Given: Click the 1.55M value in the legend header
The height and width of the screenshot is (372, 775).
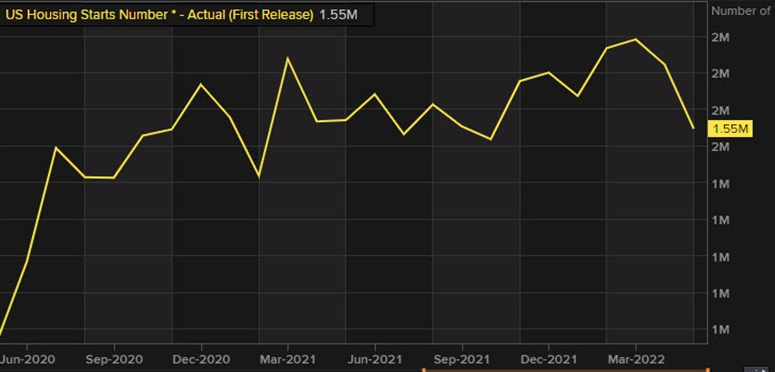Looking at the screenshot, I should pyautogui.click(x=338, y=15).
